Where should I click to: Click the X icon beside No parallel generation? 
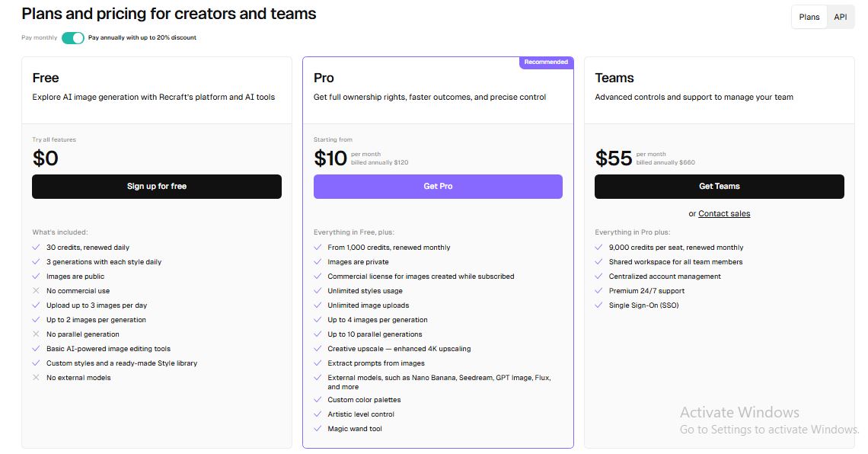pos(36,334)
